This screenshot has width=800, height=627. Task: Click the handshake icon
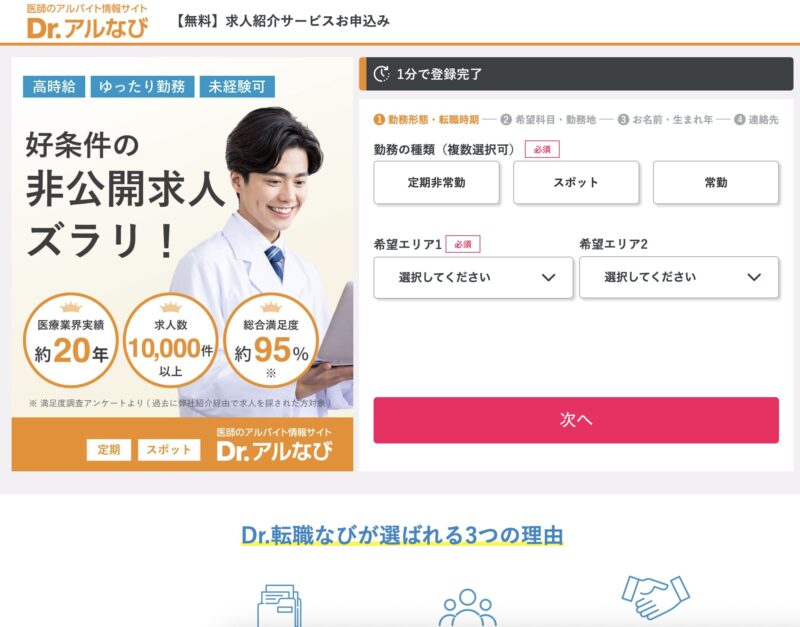[656, 596]
